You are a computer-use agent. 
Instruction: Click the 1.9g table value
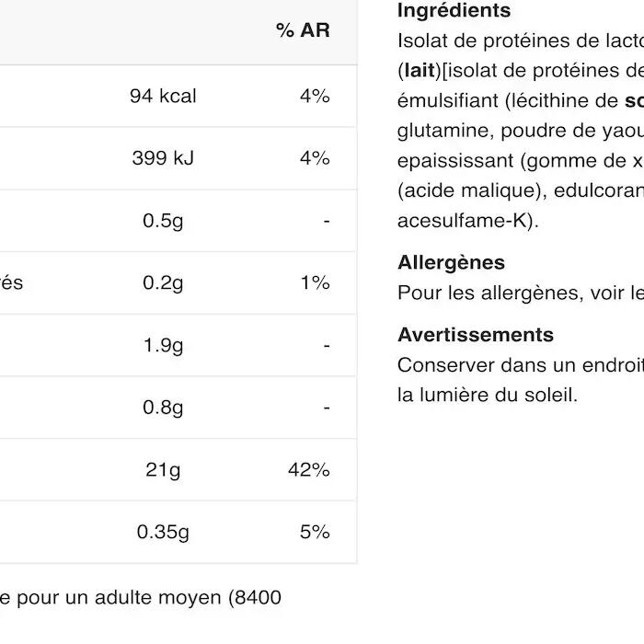[x=163, y=345]
